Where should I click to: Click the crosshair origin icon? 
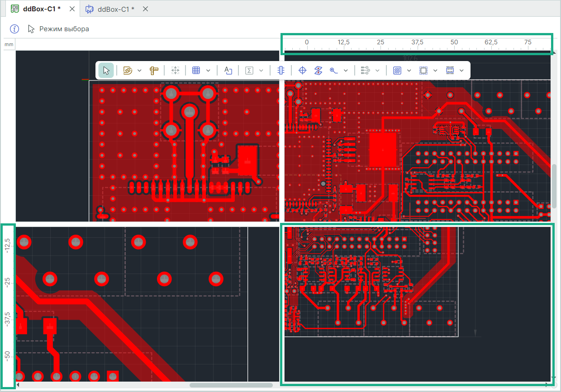pyautogui.click(x=303, y=71)
